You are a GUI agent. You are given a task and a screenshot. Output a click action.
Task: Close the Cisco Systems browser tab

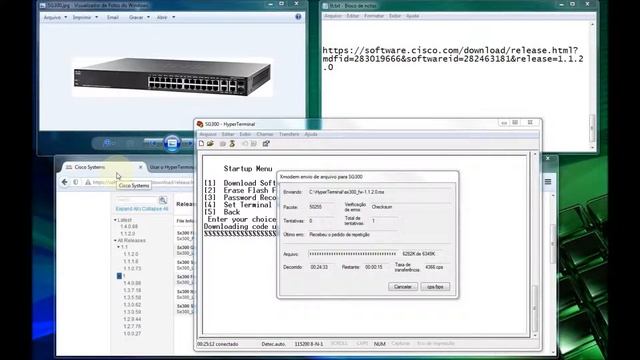[140, 167]
